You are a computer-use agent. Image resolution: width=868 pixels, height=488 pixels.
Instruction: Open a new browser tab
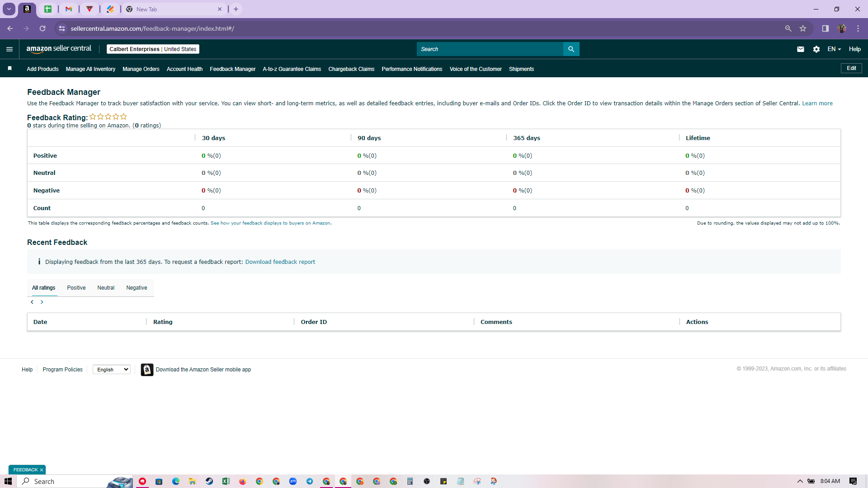tap(236, 9)
